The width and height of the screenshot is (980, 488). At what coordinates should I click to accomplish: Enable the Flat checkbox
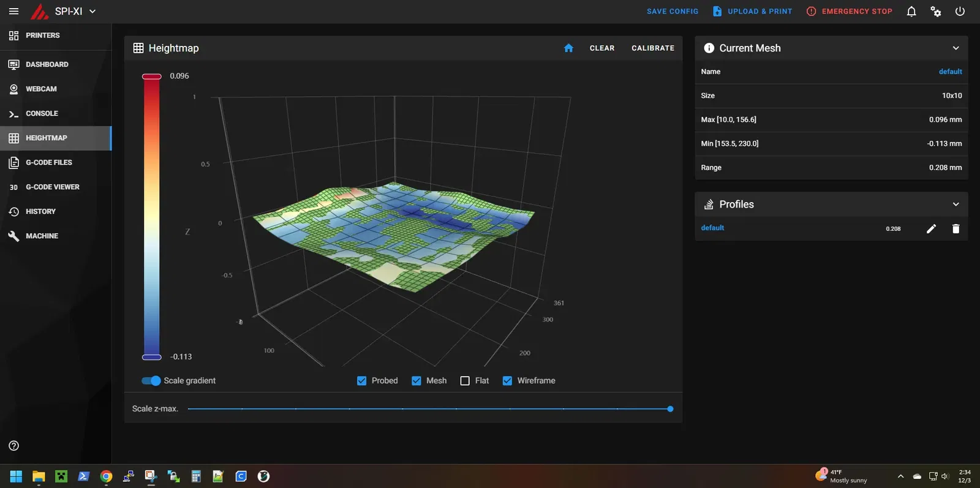pos(465,381)
